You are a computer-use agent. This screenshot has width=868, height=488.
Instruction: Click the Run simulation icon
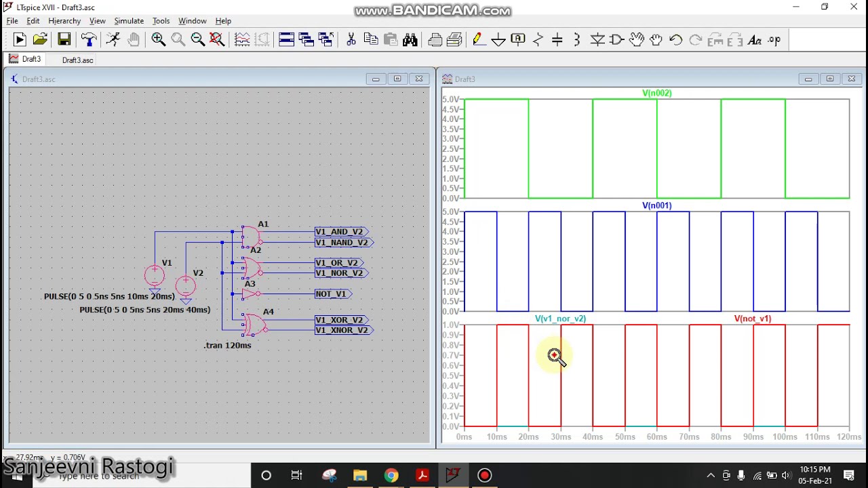[x=19, y=40]
